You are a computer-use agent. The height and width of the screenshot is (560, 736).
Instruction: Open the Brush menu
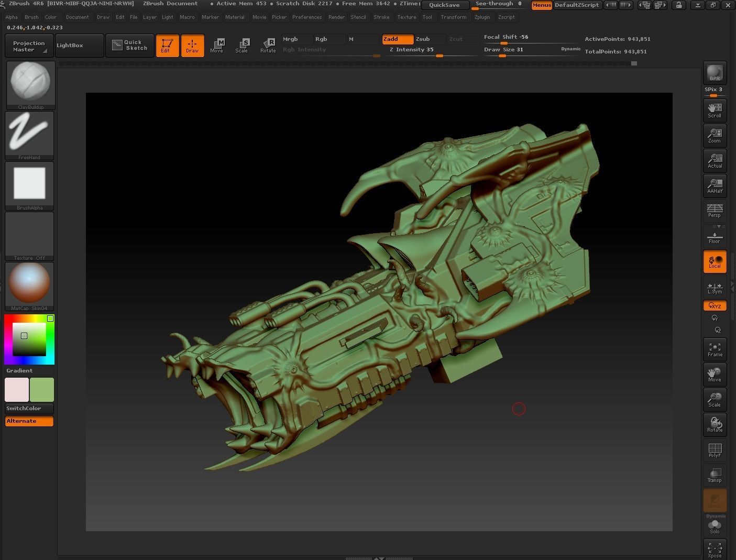[x=31, y=17]
